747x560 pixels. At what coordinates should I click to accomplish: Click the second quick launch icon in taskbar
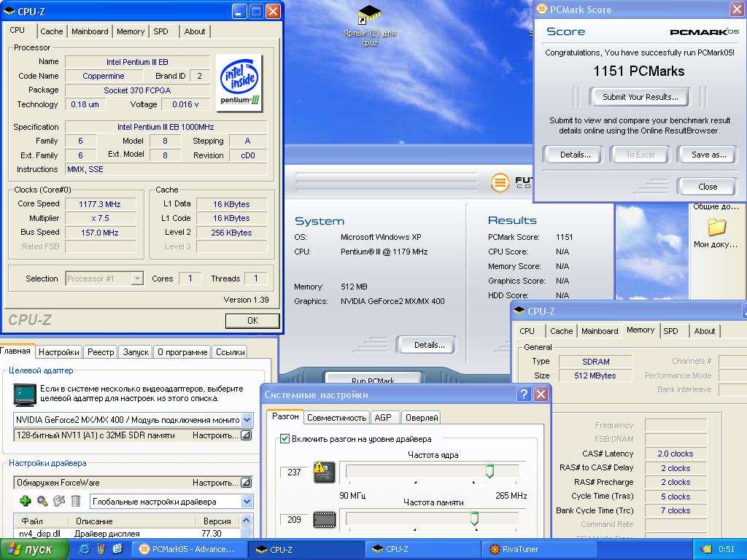[101, 549]
